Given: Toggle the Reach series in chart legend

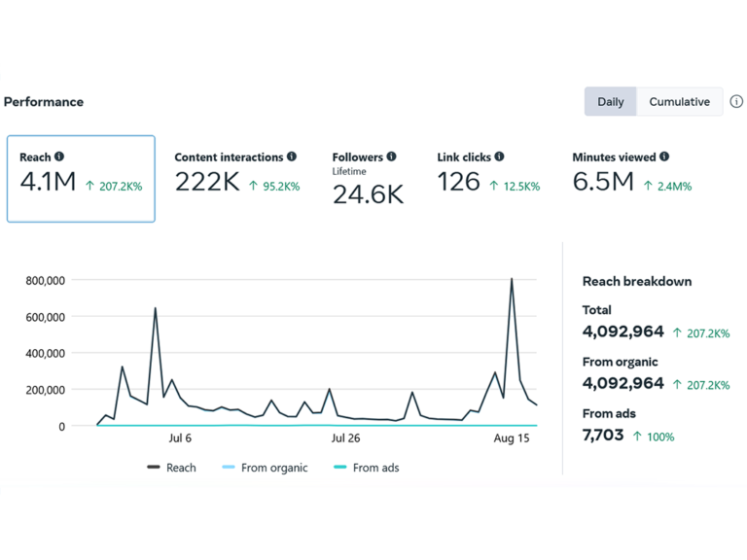Looking at the screenshot, I should coord(172,468).
